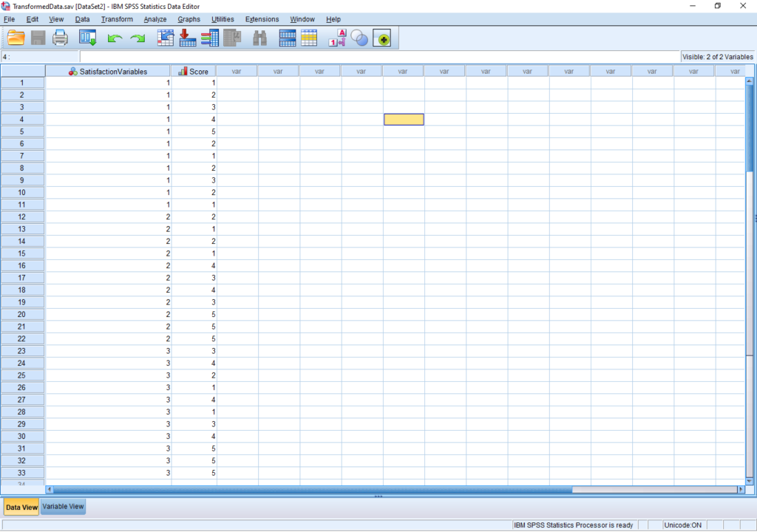This screenshot has width=757, height=532.
Task: Open the Graphs menu
Action: 189,19
